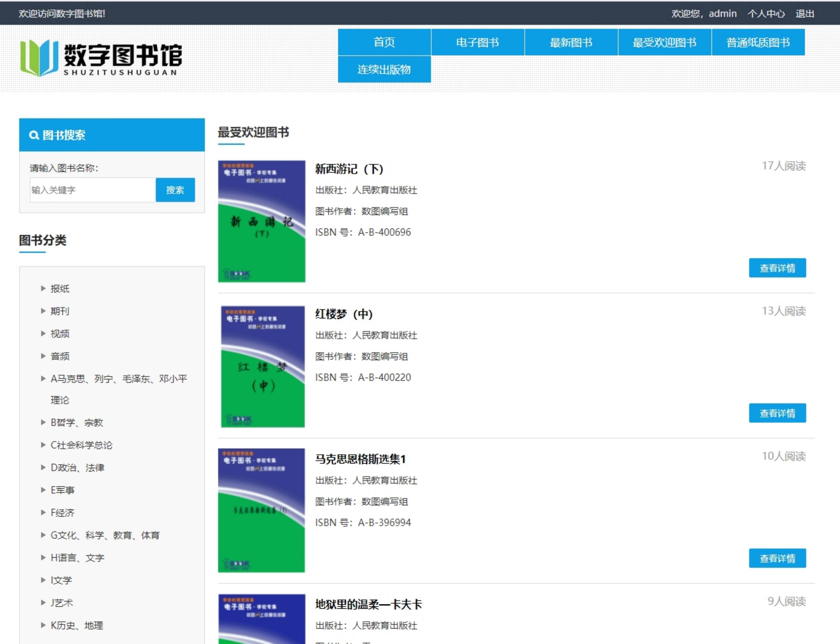The height and width of the screenshot is (644, 840).
Task: Expand the 报纸 category arrow
Action: pos(43,288)
